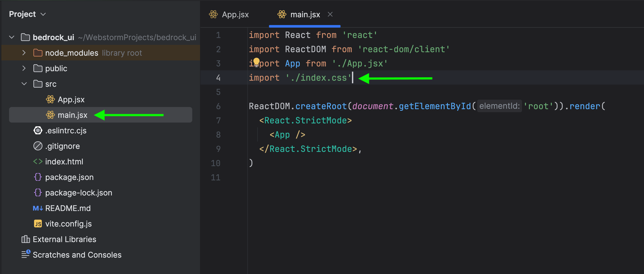Select main.jsx in the project tree
The height and width of the screenshot is (274, 644).
tap(72, 115)
